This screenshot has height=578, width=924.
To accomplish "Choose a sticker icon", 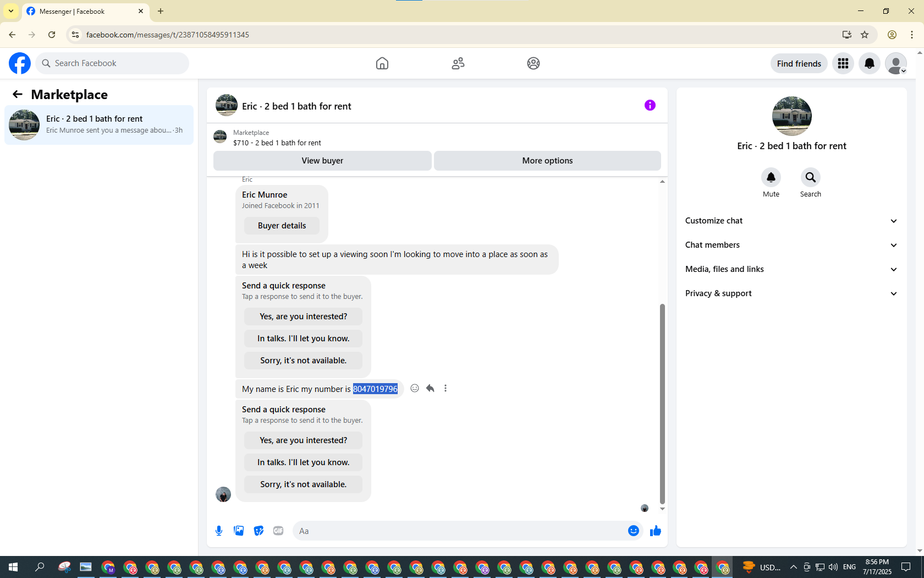I will (x=258, y=531).
